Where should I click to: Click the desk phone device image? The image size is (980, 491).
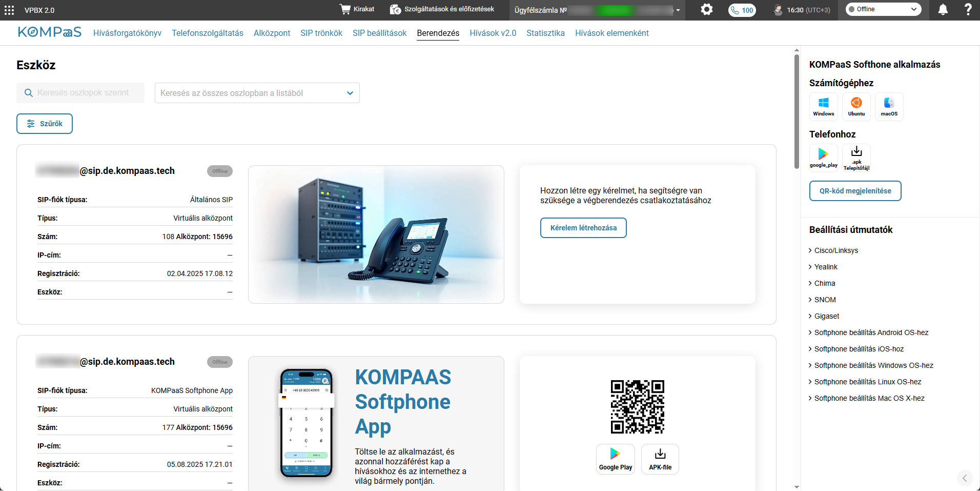[x=376, y=234]
